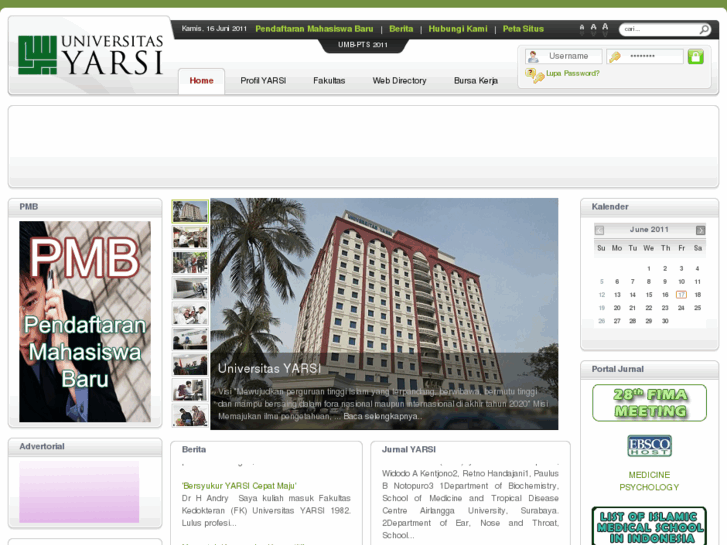Select the third slideshow thumbnail
The height and width of the screenshot is (545, 727).
point(190,263)
